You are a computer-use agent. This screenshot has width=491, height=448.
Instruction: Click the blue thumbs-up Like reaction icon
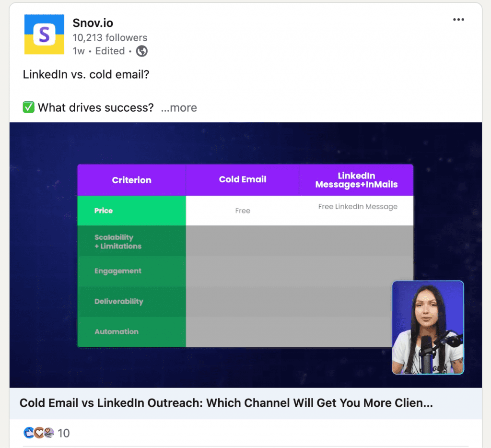click(x=28, y=432)
